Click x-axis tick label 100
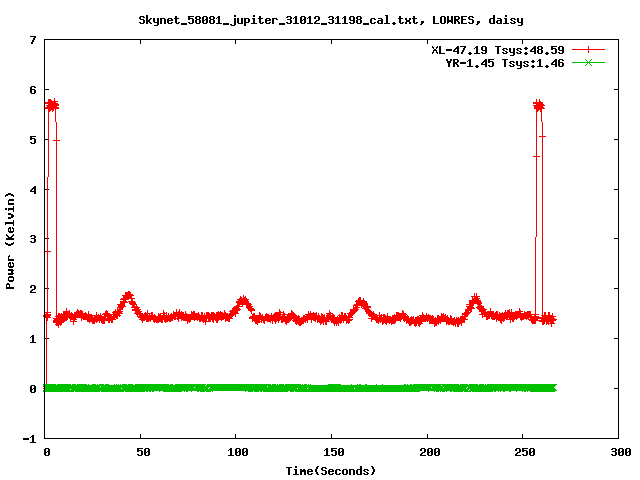This screenshot has width=640, height=480. coord(238,452)
